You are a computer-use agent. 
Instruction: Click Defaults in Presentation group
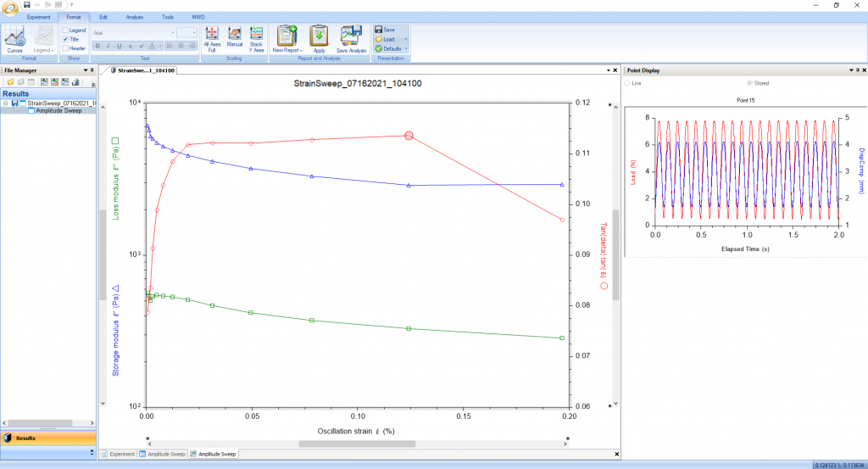click(388, 48)
